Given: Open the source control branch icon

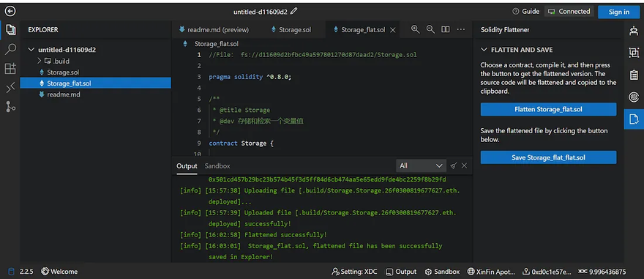Looking at the screenshot, I should point(10,107).
